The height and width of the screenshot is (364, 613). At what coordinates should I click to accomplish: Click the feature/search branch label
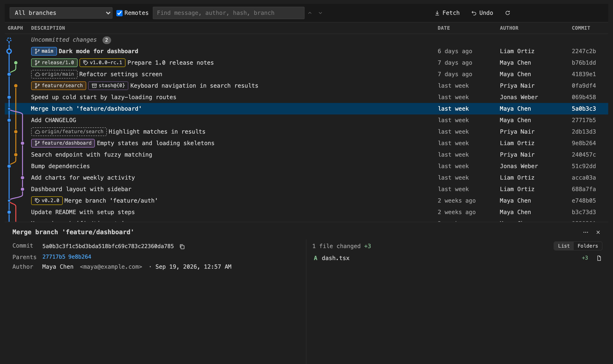59,85
